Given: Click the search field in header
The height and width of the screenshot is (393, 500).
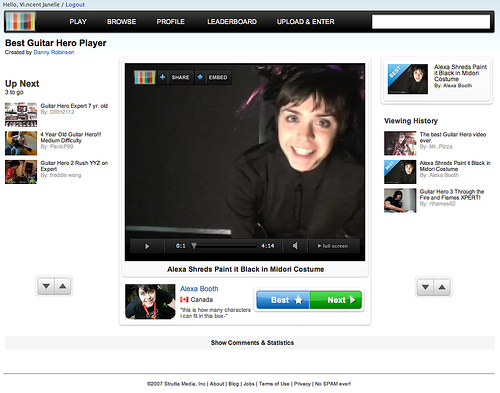Looking at the screenshot, I should click(x=431, y=22).
